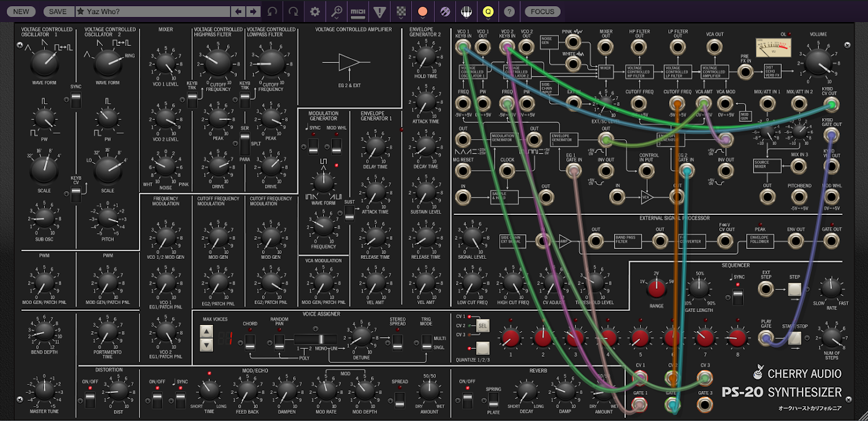This screenshot has width=868, height=421.
Task: Open the Help question mark icon
Action: coord(509,11)
